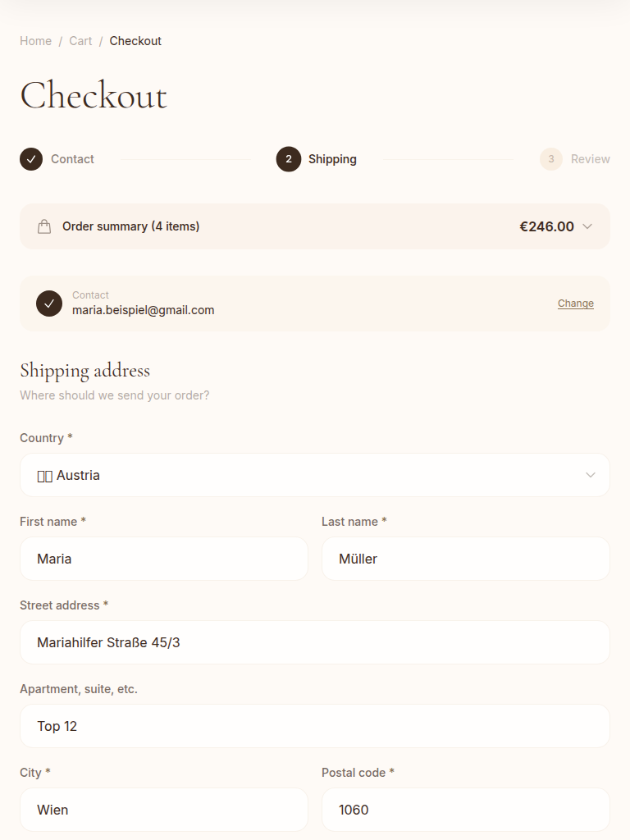Screen dimensions: 630x840
Task: Click the Contact step checkmark icon
Action: click(x=31, y=159)
